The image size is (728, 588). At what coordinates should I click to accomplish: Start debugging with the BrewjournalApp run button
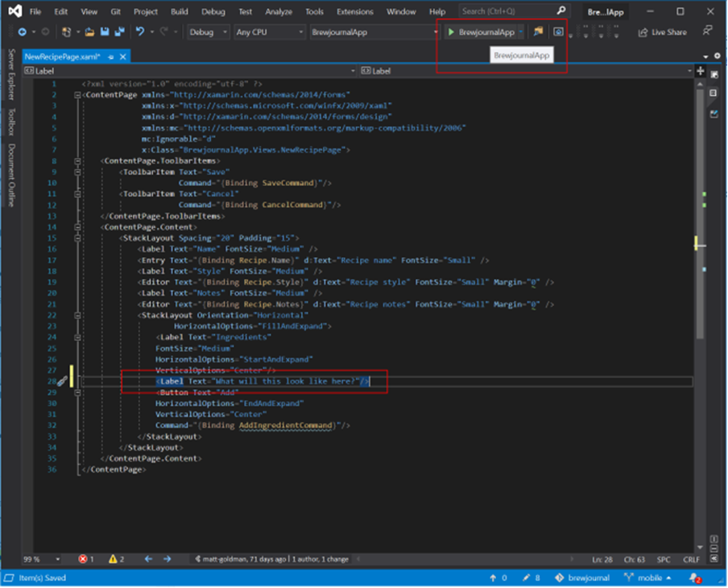[x=481, y=32]
